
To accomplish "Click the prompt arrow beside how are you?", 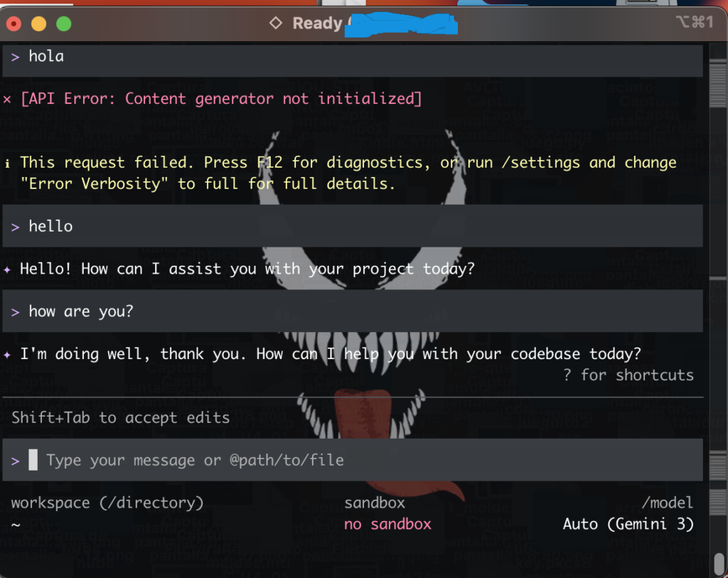I will (x=15, y=312).
